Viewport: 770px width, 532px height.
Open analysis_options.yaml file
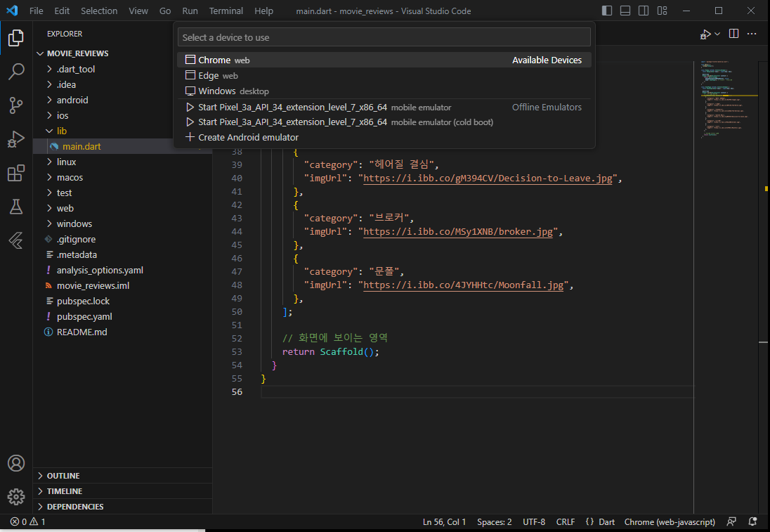coord(123,270)
